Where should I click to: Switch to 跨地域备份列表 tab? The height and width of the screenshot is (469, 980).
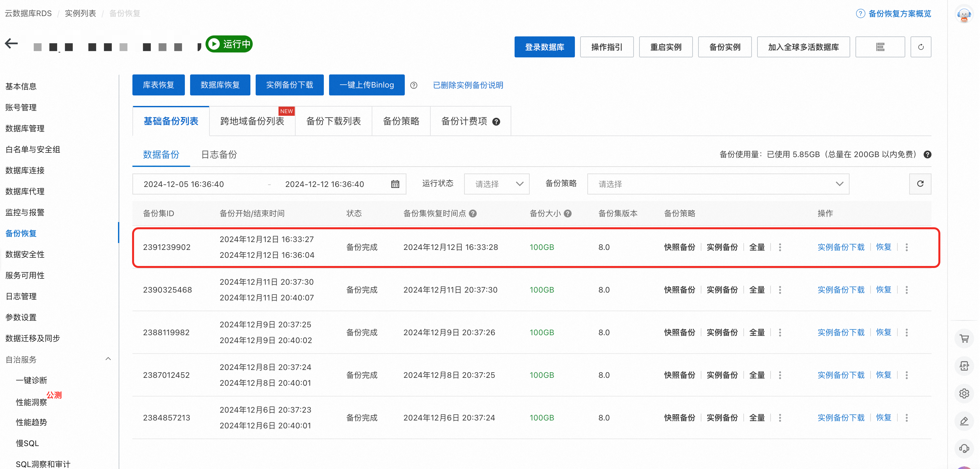click(x=252, y=121)
